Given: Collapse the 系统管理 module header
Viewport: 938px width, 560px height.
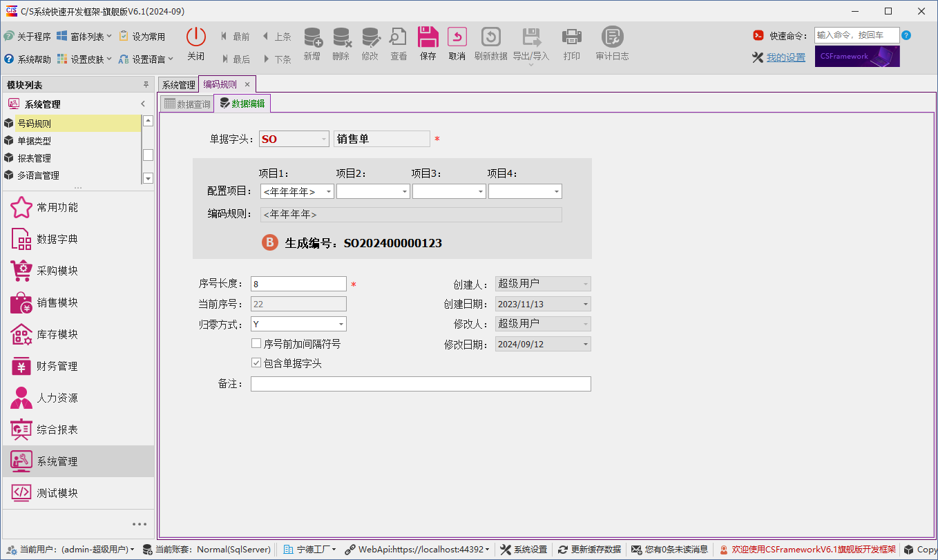Looking at the screenshot, I should pyautogui.click(x=143, y=104).
